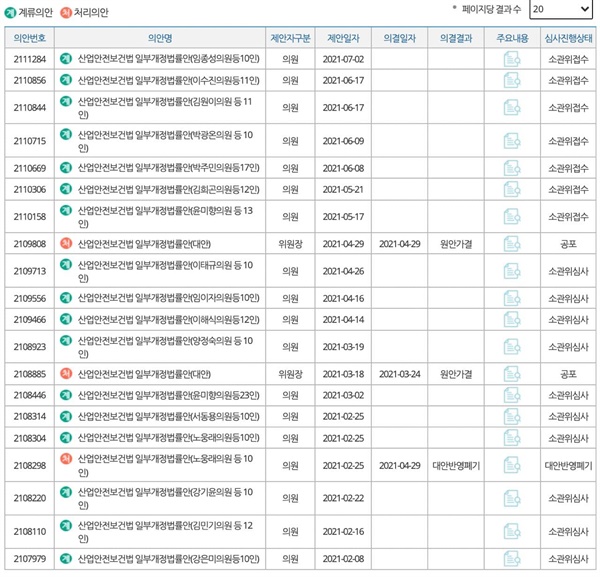Open summary icon for bill 2108298
The height and width of the screenshot is (577, 600).
click(x=512, y=465)
